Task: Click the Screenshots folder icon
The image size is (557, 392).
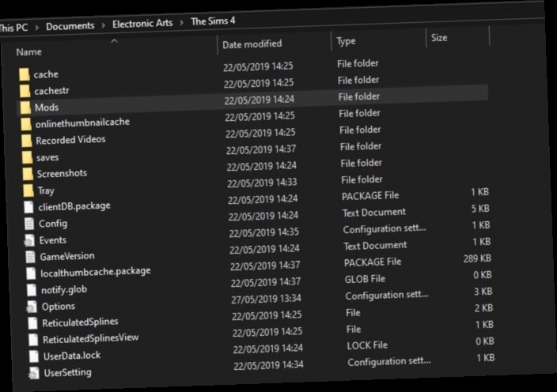Action: click(28, 174)
